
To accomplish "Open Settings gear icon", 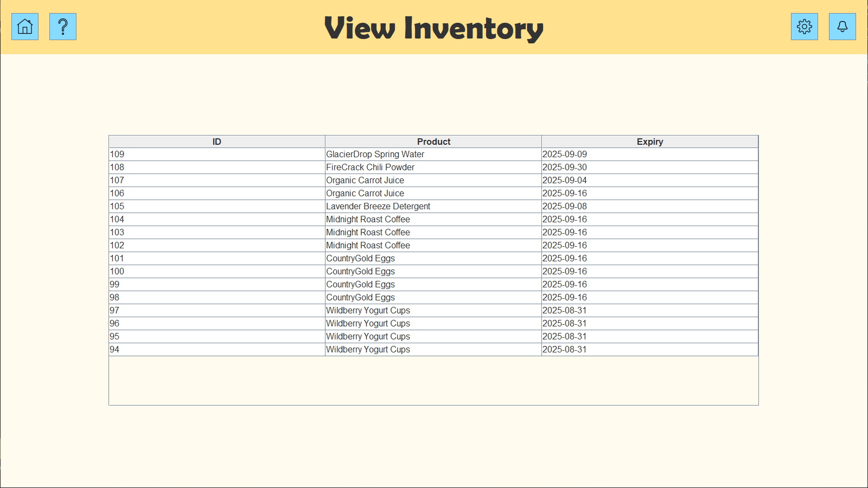I will click(x=805, y=27).
